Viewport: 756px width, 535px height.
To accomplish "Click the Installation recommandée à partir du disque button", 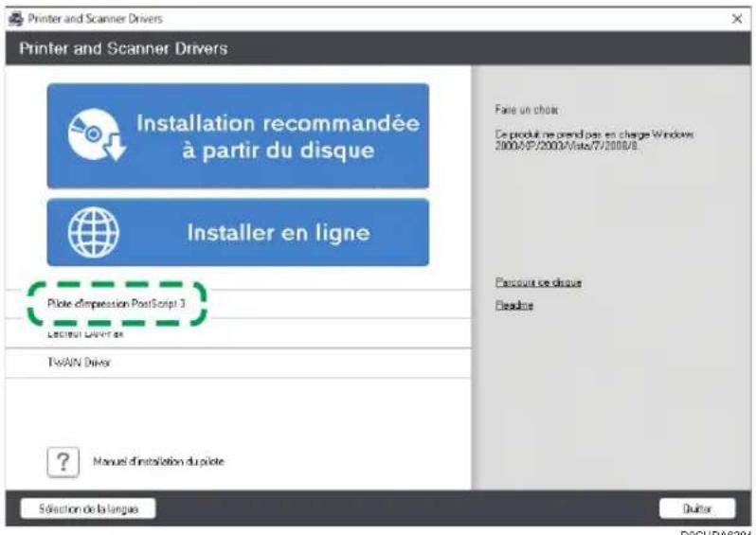I will pos(238,136).
